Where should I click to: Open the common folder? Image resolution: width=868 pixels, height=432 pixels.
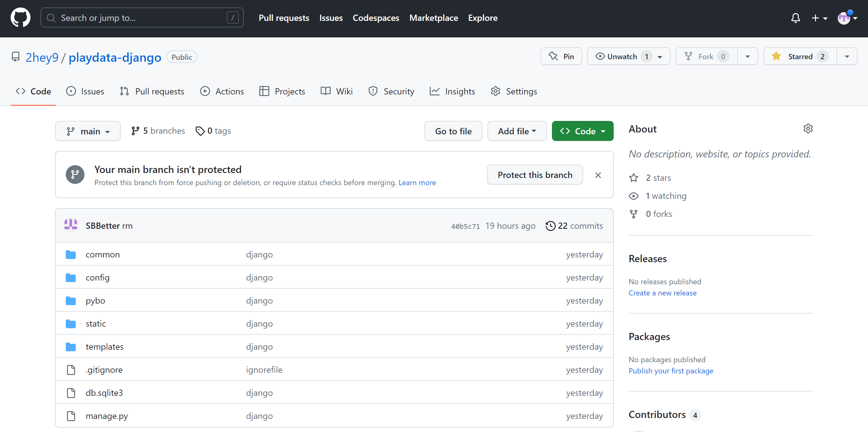103,254
